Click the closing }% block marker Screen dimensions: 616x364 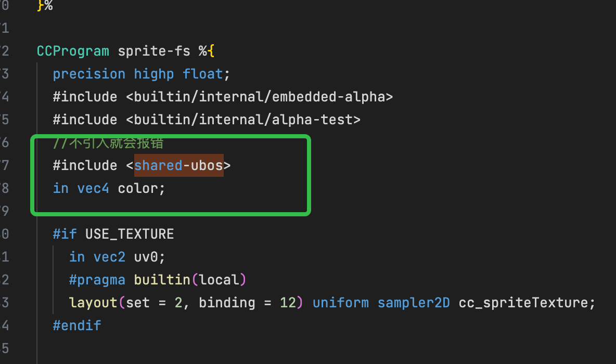pyautogui.click(x=45, y=6)
